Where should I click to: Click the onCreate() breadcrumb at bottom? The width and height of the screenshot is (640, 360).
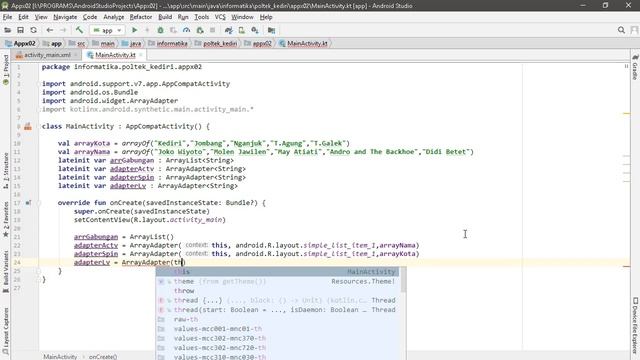[103, 357]
